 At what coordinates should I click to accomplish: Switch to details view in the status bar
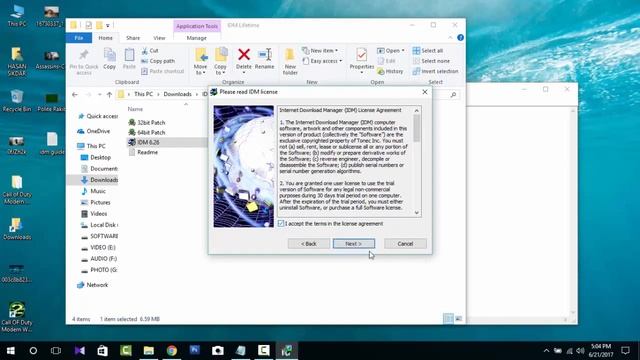click(x=448, y=319)
